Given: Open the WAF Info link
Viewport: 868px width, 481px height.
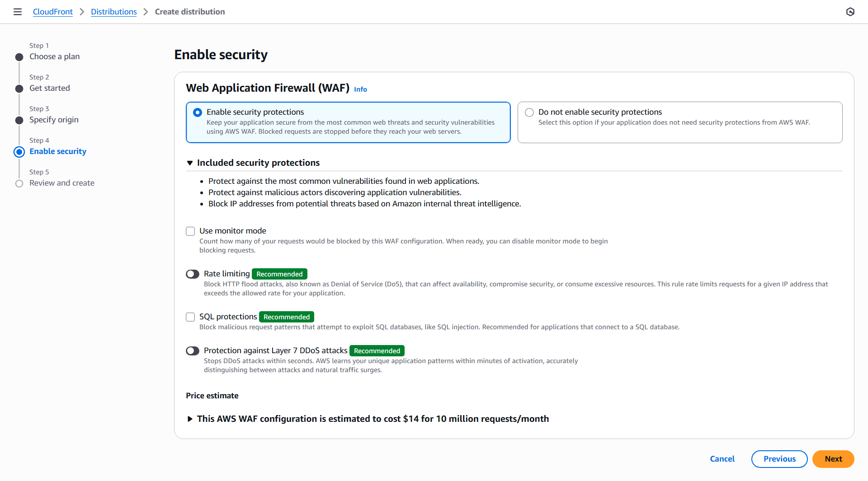Looking at the screenshot, I should 360,89.
